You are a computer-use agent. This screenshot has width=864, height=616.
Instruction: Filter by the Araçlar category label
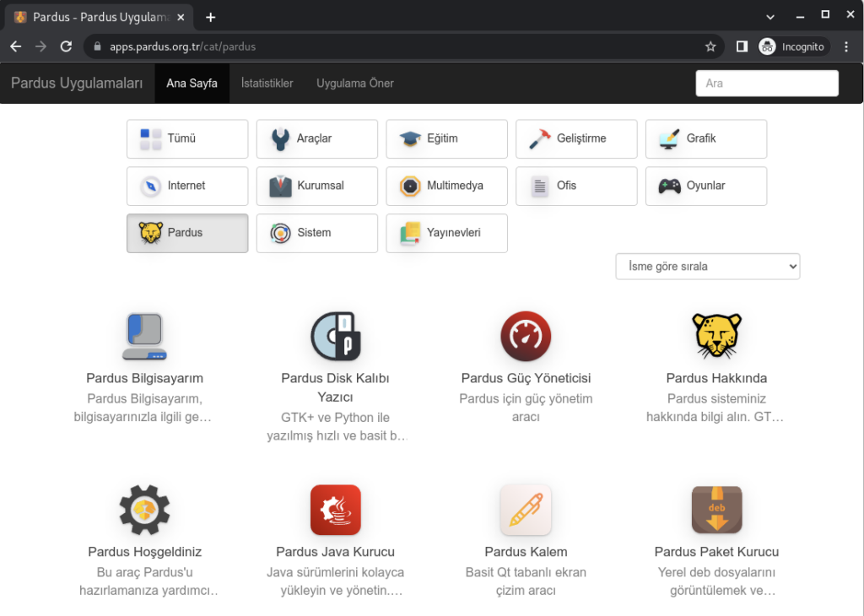click(x=314, y=138)
